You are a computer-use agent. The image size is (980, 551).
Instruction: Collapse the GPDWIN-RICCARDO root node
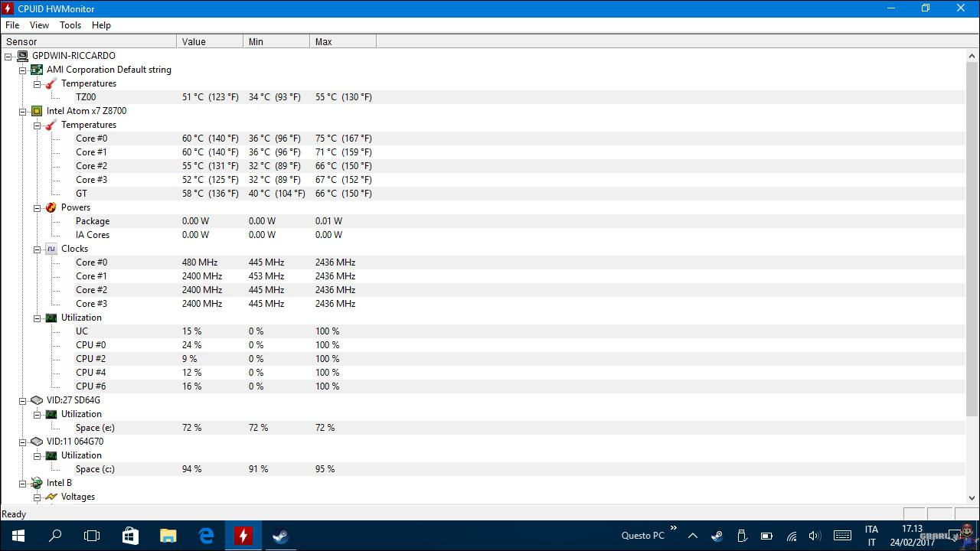8,56
